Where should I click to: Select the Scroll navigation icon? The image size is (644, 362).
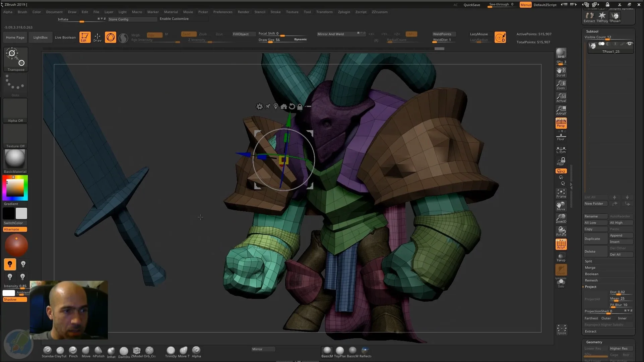pos(561,71)
